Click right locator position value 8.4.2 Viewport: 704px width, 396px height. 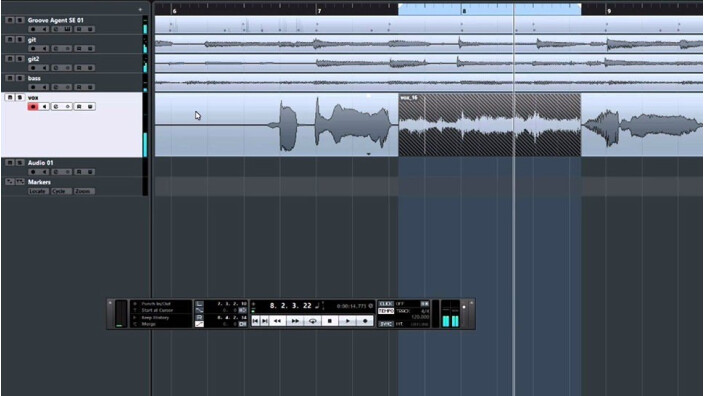click(x=232, y=317)
